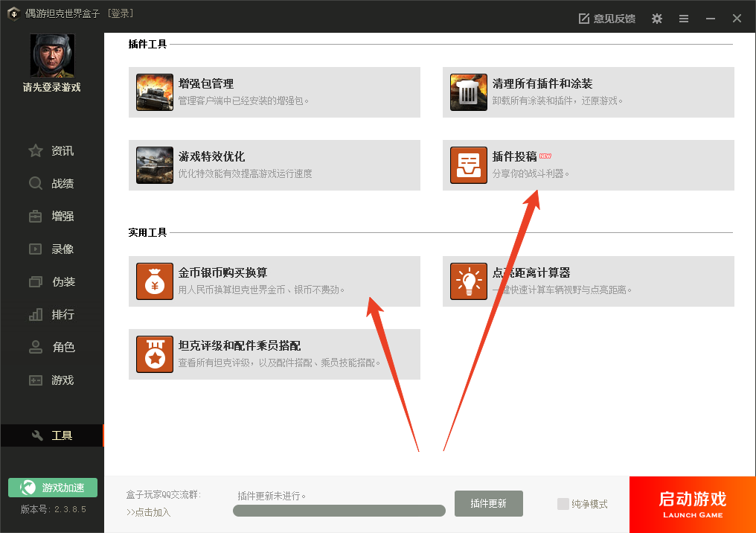The height and width of the screenshot is (533, 756).
Task: Open the 战绩 sidebar section
Action: 52,184
